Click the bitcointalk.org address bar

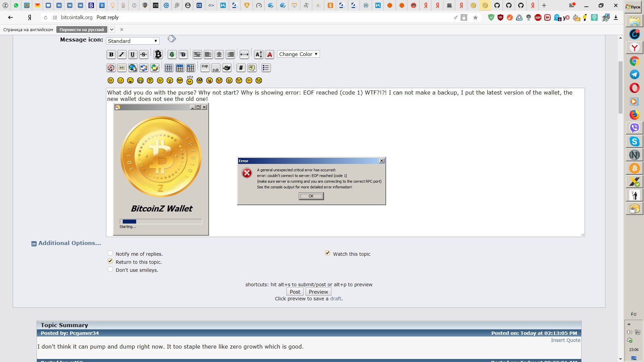(x=76, y=17)
